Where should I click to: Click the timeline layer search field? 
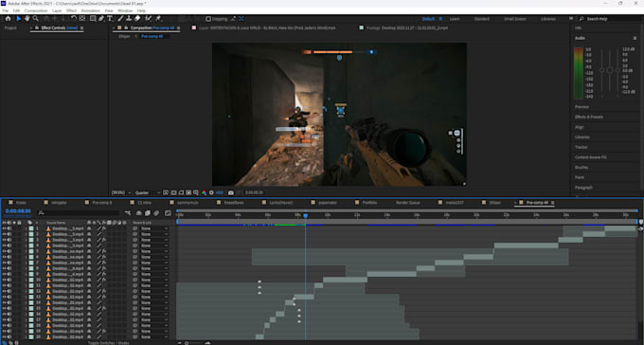[78, 213]
